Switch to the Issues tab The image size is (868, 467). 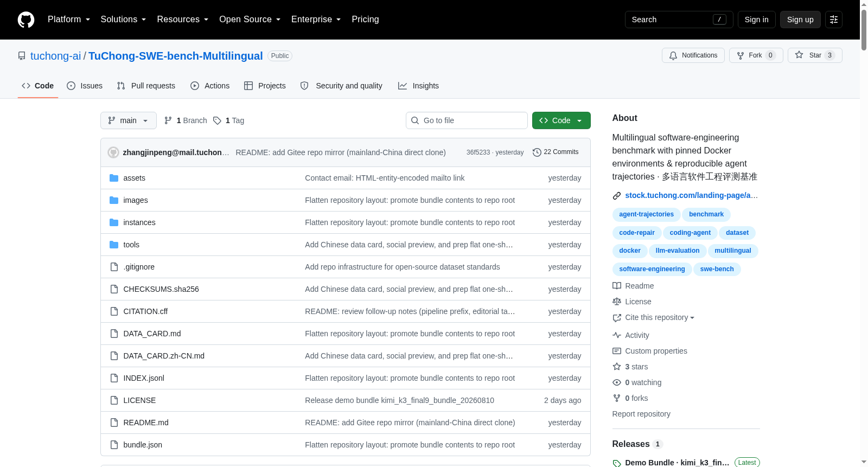click(x=85, y=86)
